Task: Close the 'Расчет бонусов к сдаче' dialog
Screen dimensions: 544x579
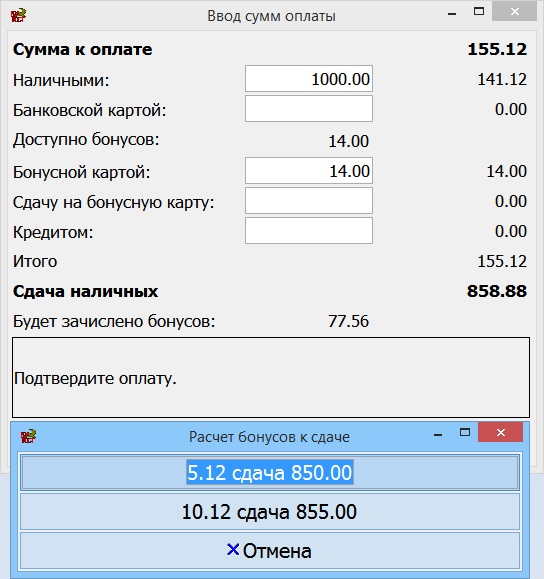Action: [500, 432]
